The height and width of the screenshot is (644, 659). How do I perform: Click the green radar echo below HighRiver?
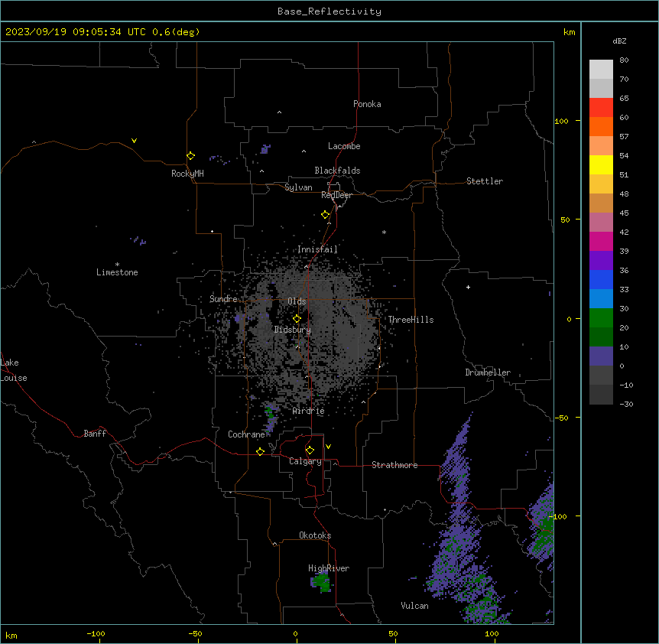point(322,583)
